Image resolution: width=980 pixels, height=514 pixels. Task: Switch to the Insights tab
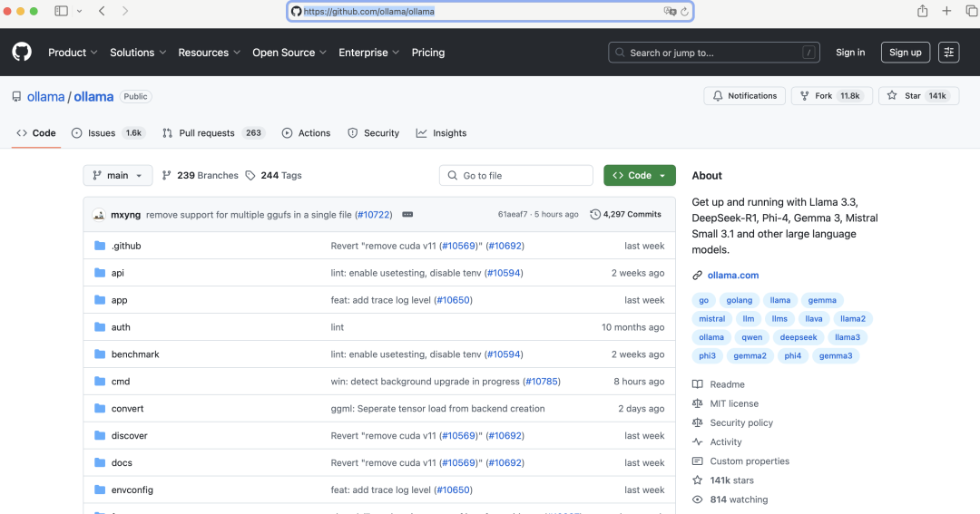(441, 133)
